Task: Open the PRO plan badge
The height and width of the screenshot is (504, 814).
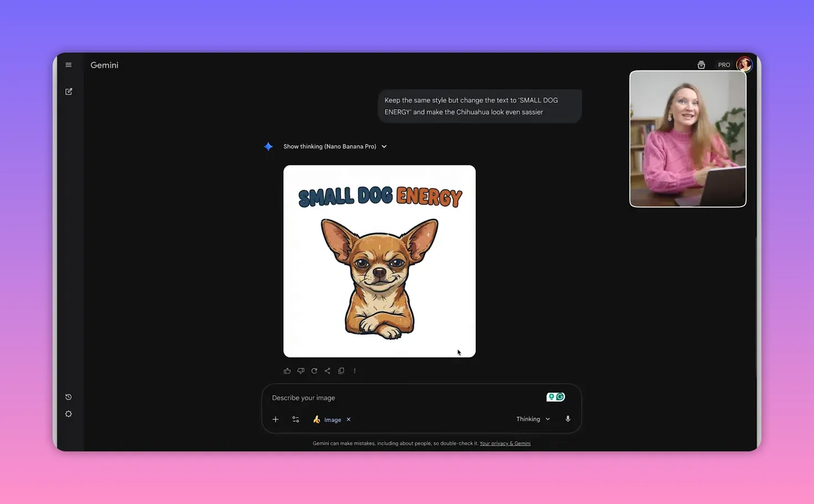Action: pos(724,64)
